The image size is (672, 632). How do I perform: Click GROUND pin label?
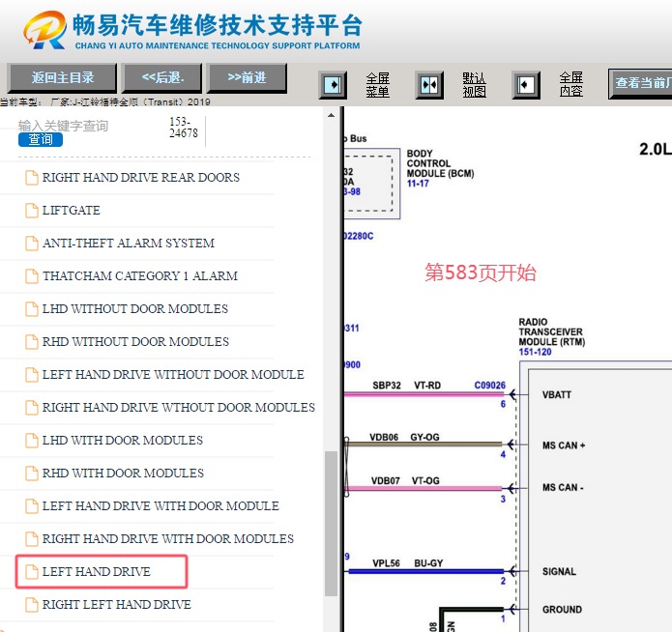tap(562, 610)
